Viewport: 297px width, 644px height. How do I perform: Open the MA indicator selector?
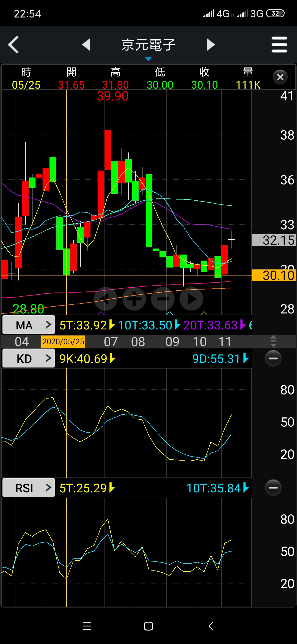point(29,325)
